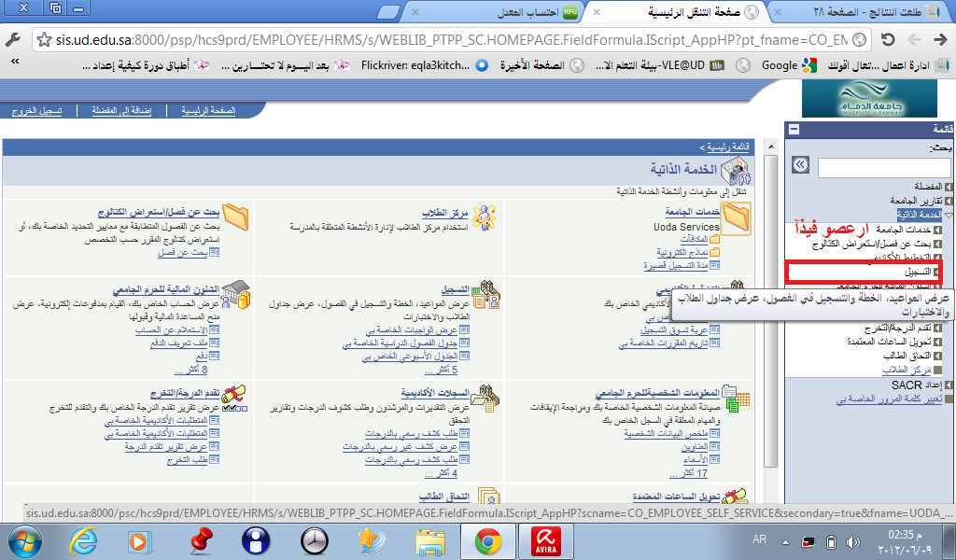Open the Windows Explorer folder taskbar icon

[x=430, y=541]
